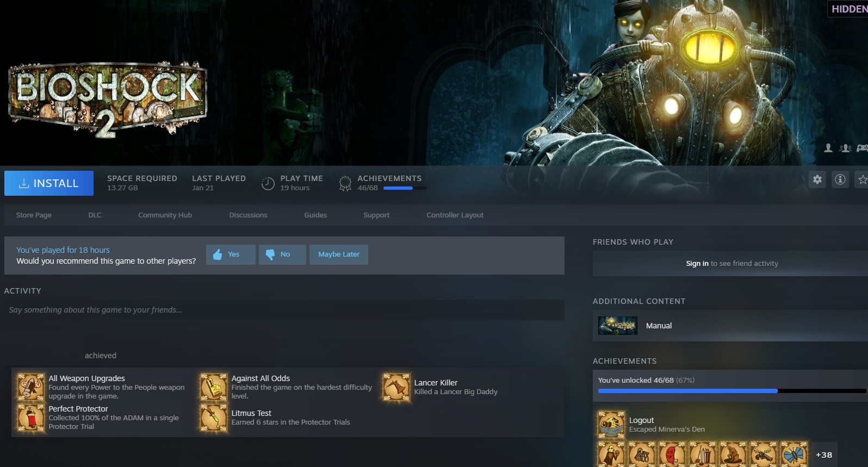Click the red bean character achievement icon
Viewport: 868px width, 467px height.
coord(672,454)
